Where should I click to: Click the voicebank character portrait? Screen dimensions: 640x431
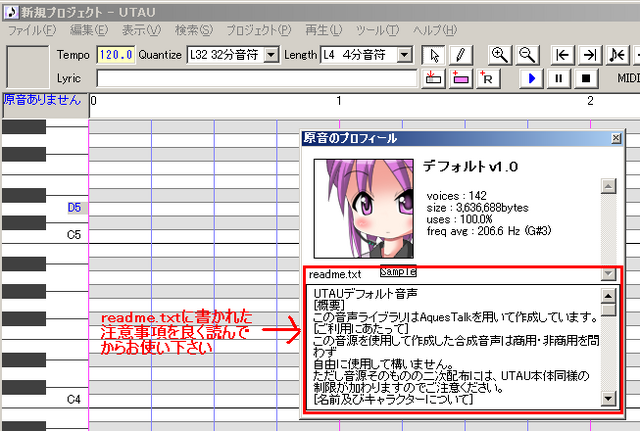[x=364, y=209]
